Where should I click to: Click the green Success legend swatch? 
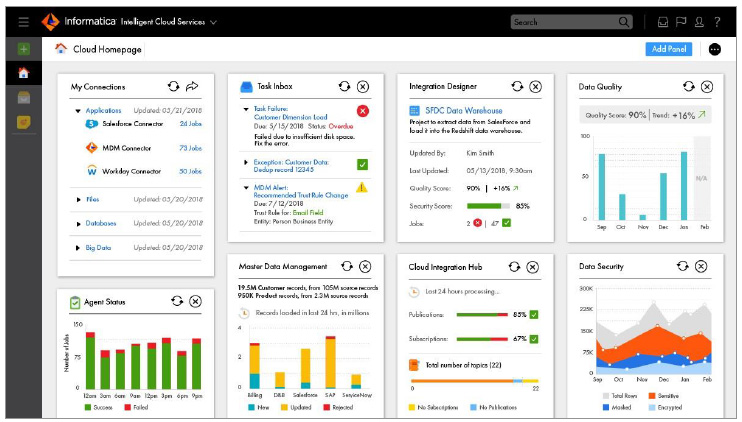coord(88,407)
